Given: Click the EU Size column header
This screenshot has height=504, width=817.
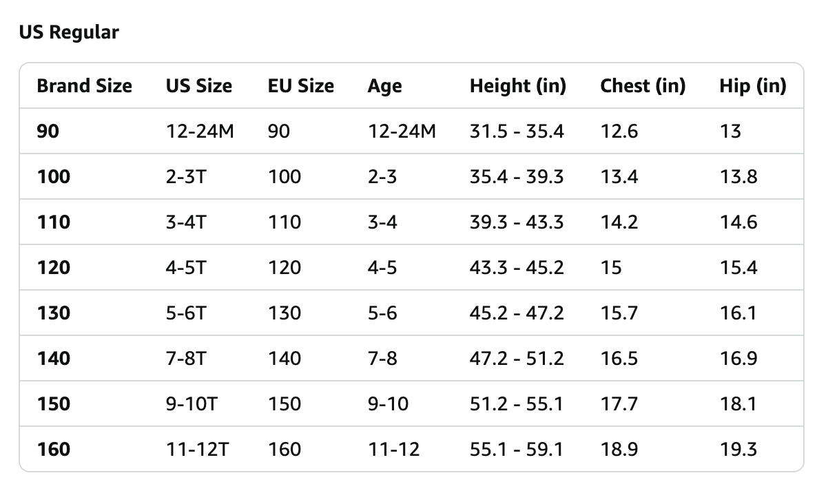Looking at the screenshot, I should (x=300, y=86).
